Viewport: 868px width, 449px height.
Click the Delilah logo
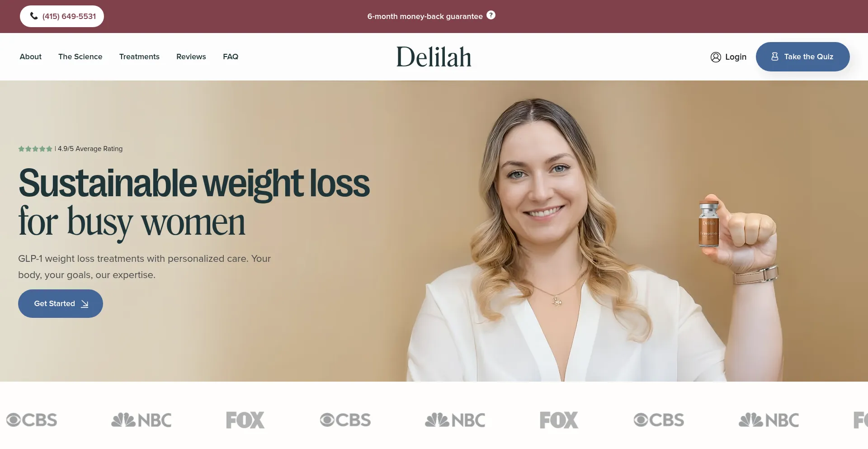tap(434, 57)
